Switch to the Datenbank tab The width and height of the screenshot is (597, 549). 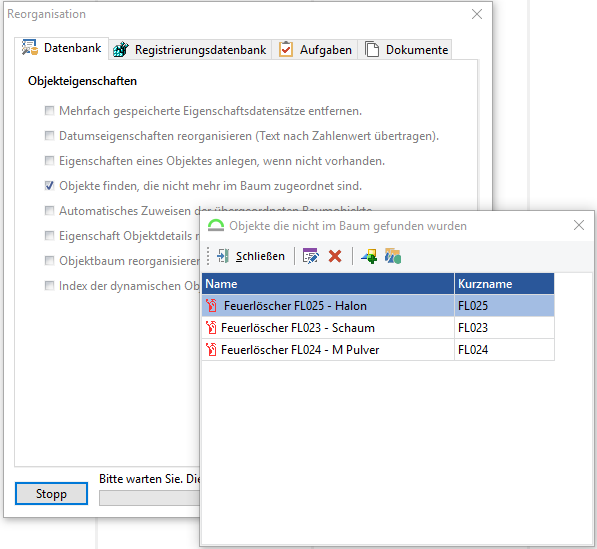(62, 48)
